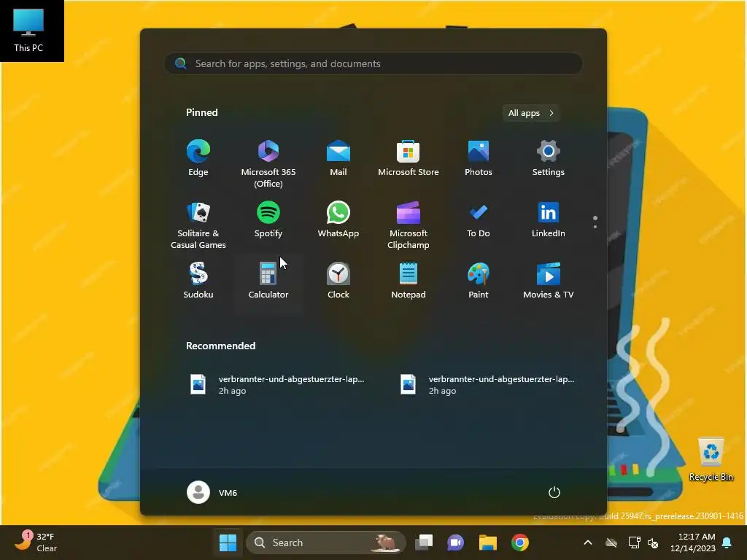Open the notifications bell

click(727, 542)
